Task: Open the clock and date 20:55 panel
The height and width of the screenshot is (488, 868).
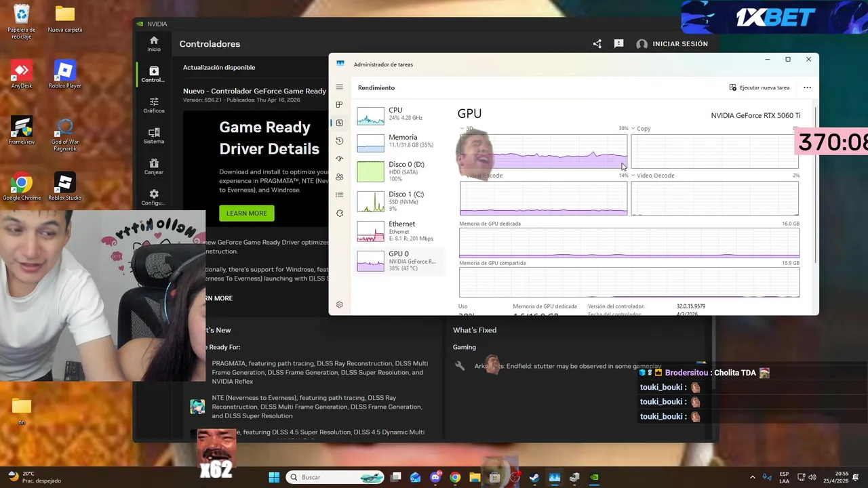Action: (836, 477)
